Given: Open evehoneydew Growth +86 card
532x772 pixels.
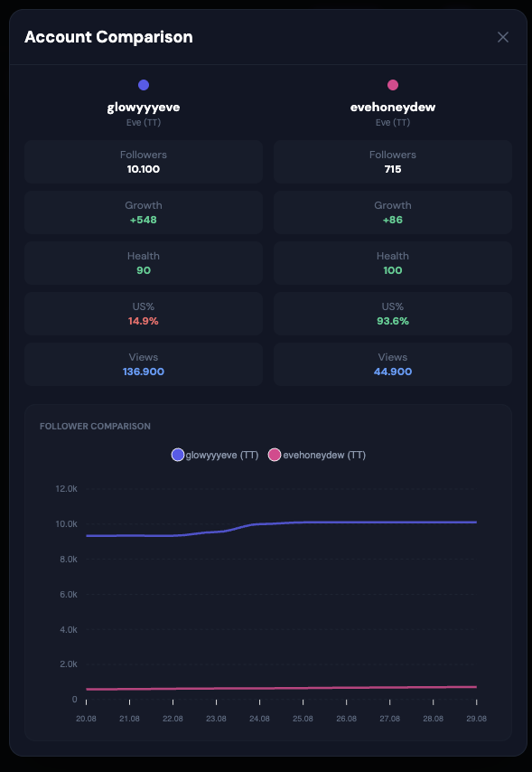Looking at the screenshot, I should point(393,212).
